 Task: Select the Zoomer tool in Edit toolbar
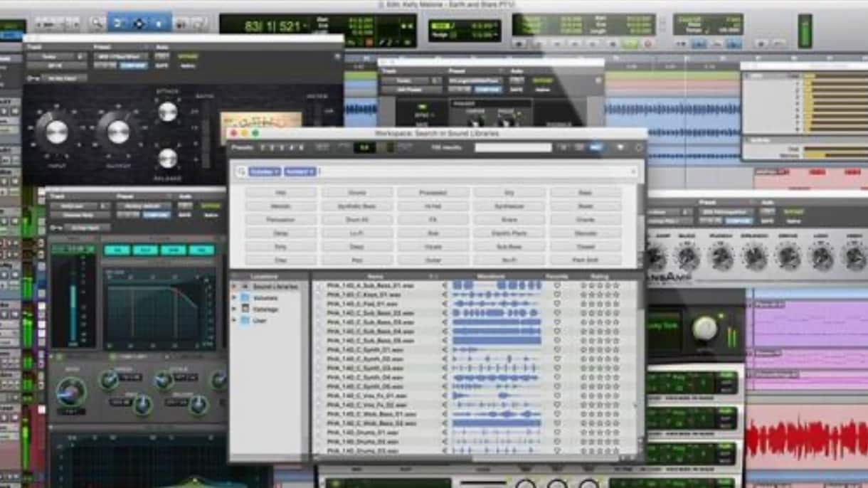[97, 23]
